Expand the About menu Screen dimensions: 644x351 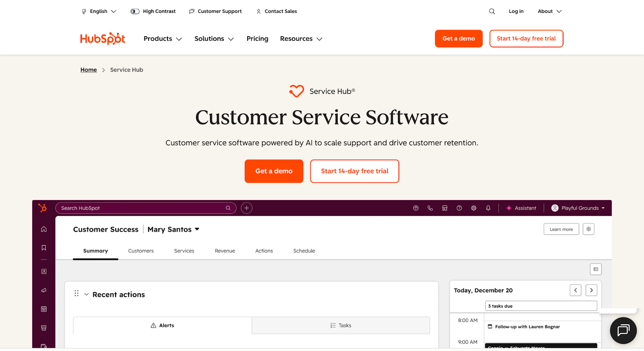point(550,11)
